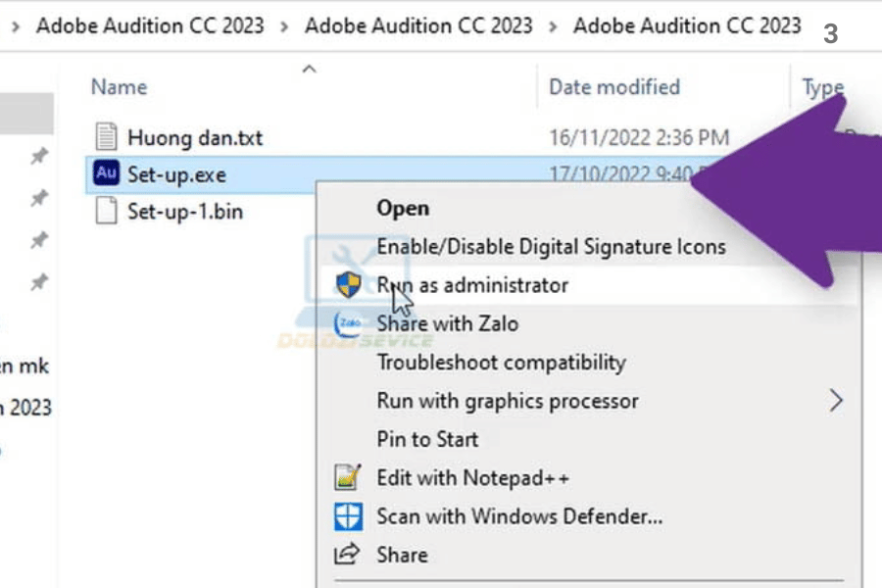
Task: Click the shield icon beside Run as administrator
Action: [x=348, y=285]
